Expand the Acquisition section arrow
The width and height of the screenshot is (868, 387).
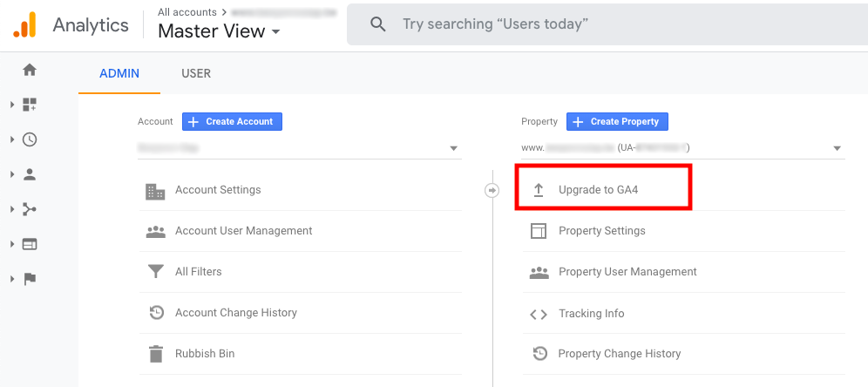12,209
